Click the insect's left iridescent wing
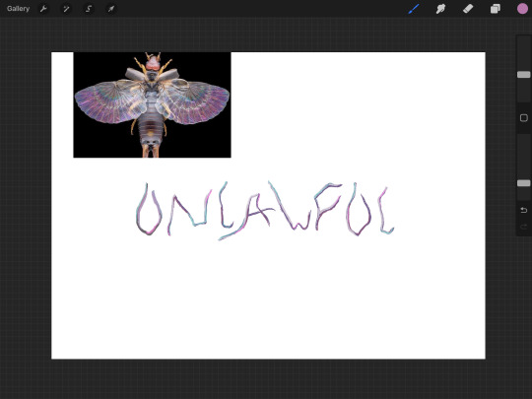Screen dimensions: 532x399 point(108,101)
